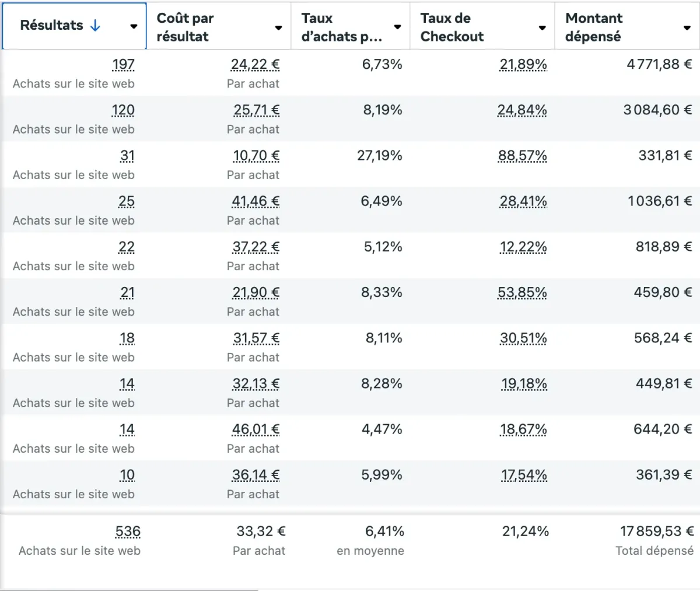700x591 pixels.
Task: Click the Montant dépensé column header
Action: click(594, 27)
